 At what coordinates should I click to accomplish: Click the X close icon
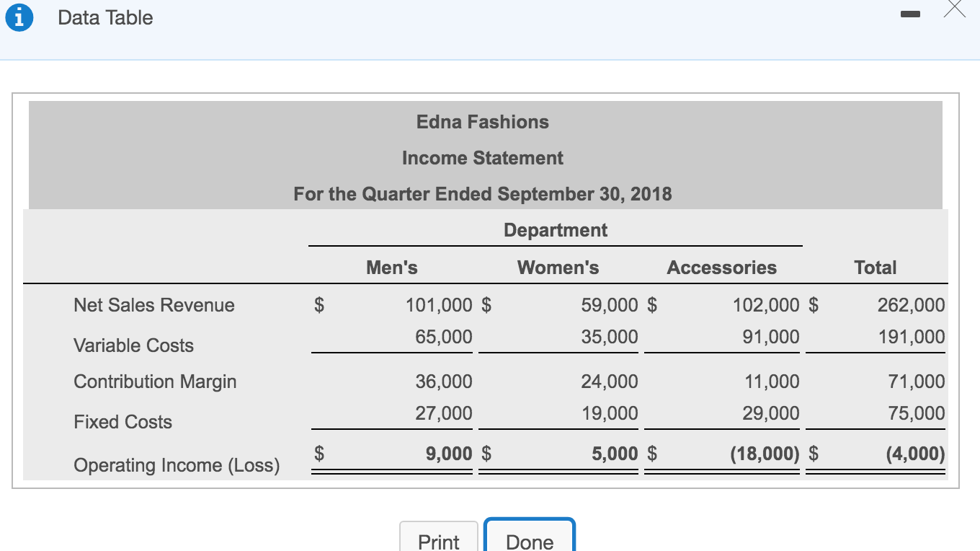pos(955,10)
